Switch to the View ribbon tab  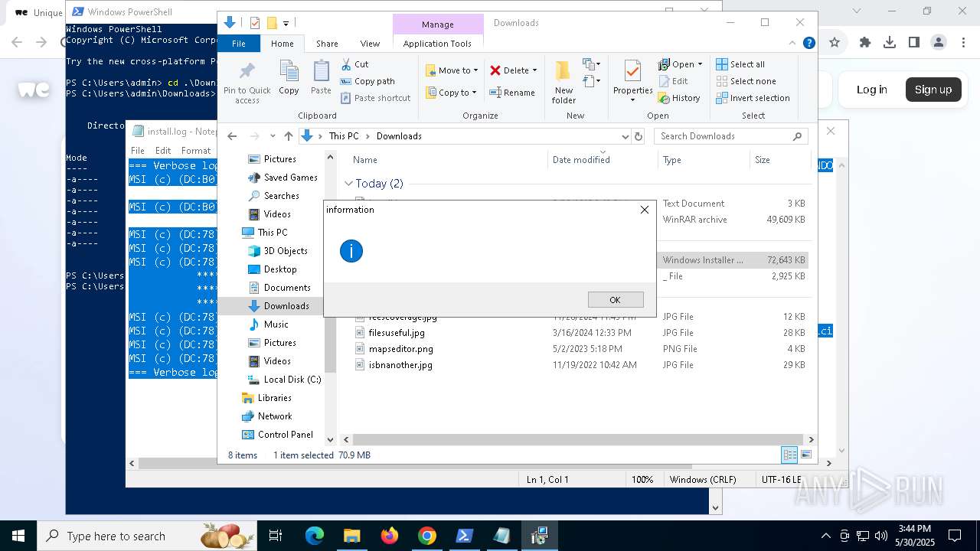click(370, 44)
